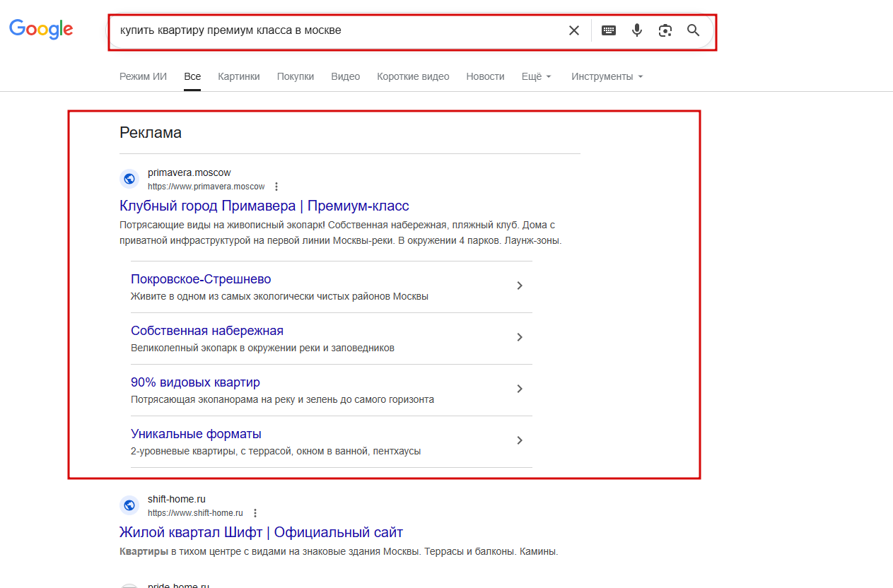Open the Ещё dropdown menu
This screenshot has height=588, width=893.
tap(537, 76)
